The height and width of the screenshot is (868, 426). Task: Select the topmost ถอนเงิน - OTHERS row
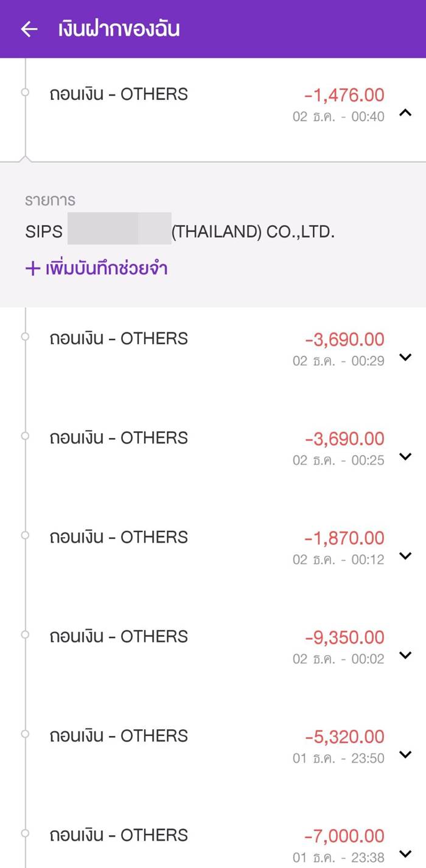[x=119, y=94]
